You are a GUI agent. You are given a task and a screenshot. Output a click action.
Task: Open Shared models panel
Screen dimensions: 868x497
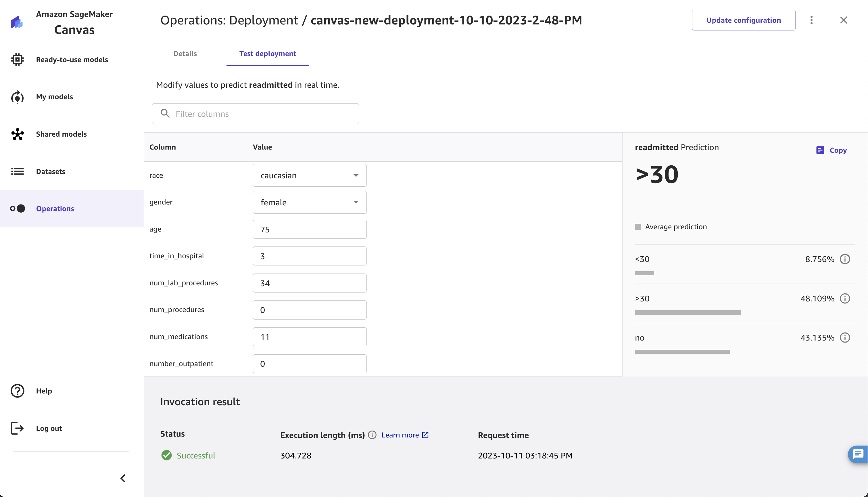(62, 134)
